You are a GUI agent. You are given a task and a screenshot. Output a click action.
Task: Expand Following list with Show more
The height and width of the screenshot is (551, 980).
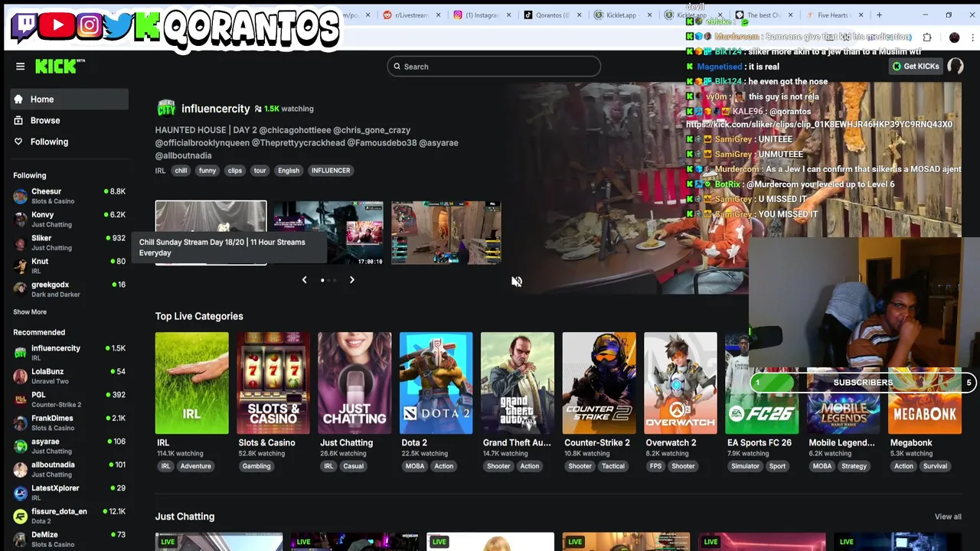30,312
